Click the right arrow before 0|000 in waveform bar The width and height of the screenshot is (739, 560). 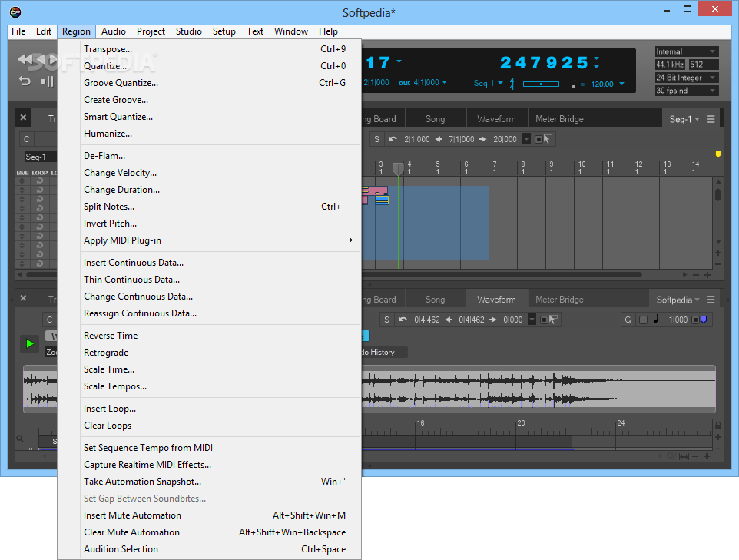pyautogui.click(x=493, y=320)
